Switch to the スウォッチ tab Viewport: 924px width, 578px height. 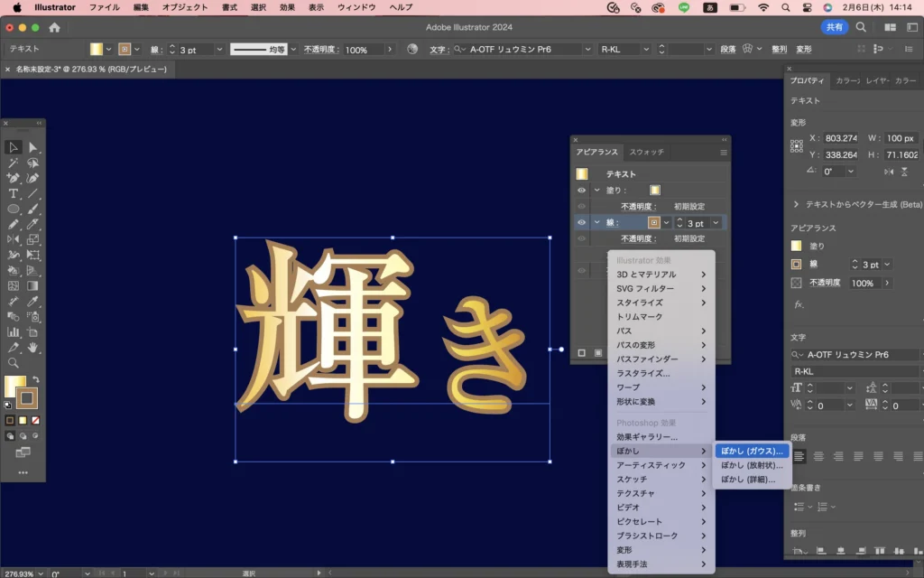point(646,152)
